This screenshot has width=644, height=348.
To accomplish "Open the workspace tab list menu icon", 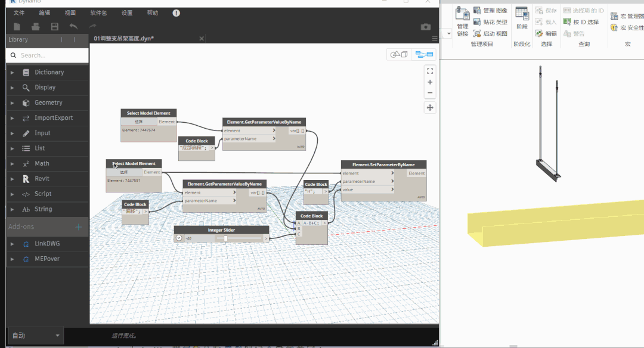I will (x=435, y=39).
